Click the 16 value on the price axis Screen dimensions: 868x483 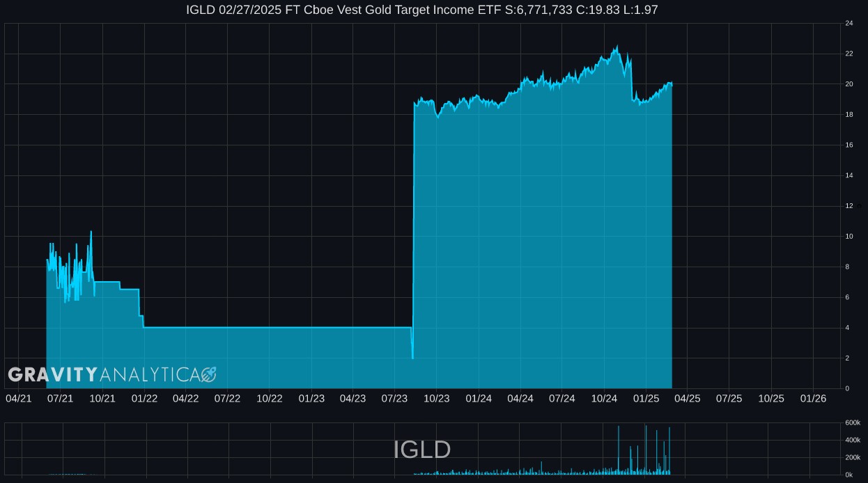849,145
